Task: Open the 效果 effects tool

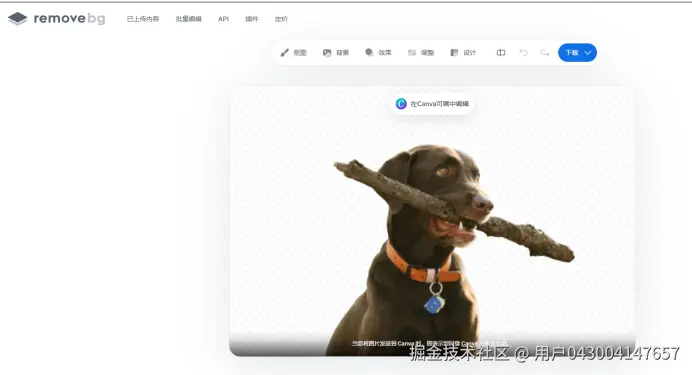Action: tap(378, 52)
